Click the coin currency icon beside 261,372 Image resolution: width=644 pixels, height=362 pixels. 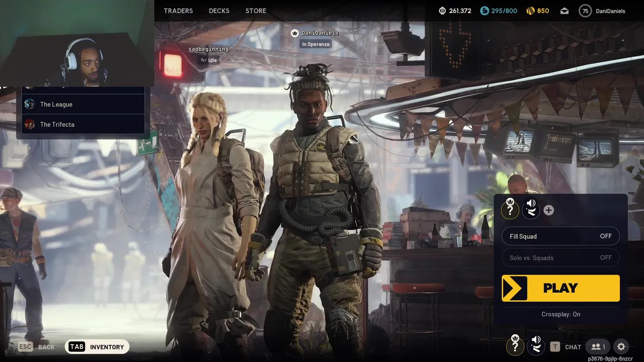(443, 11)
